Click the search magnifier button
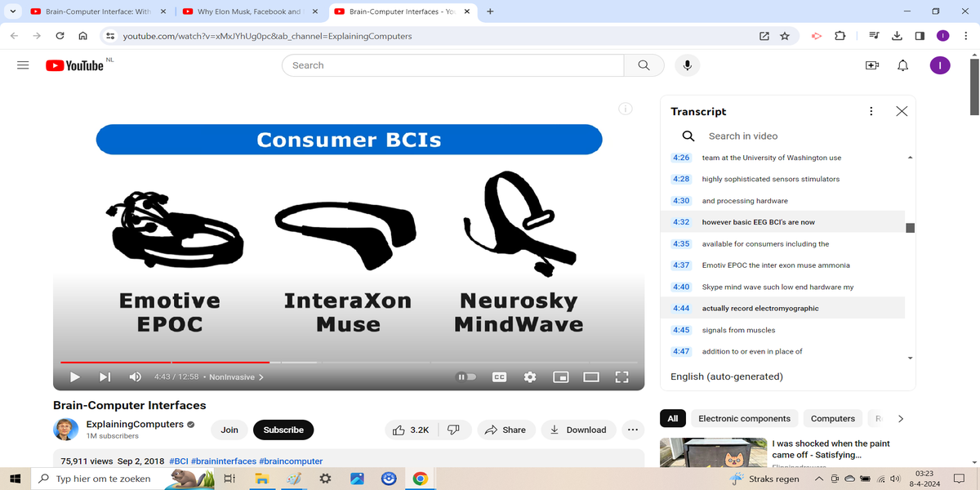 click(x=644, y=65)
